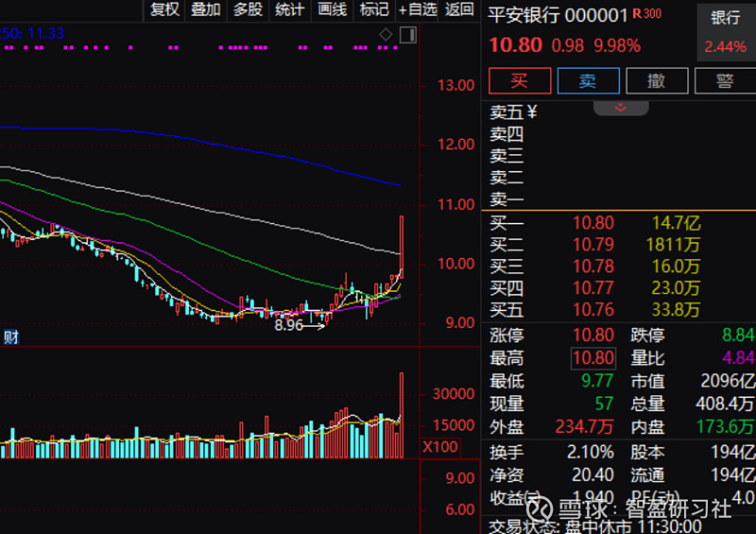Click the 跌停 value 8.84
This screenshot has height=534, width=756.
click(x=738, y=335)
